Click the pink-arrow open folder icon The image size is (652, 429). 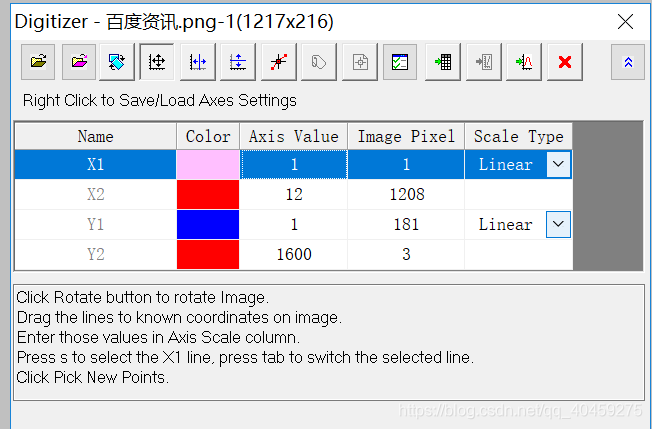79,62
